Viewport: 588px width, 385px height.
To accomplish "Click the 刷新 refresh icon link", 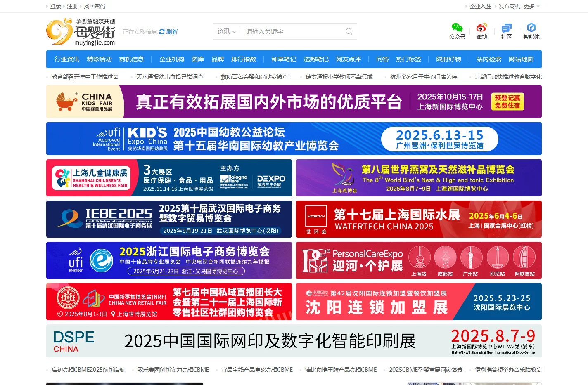I will pos(168,32).
